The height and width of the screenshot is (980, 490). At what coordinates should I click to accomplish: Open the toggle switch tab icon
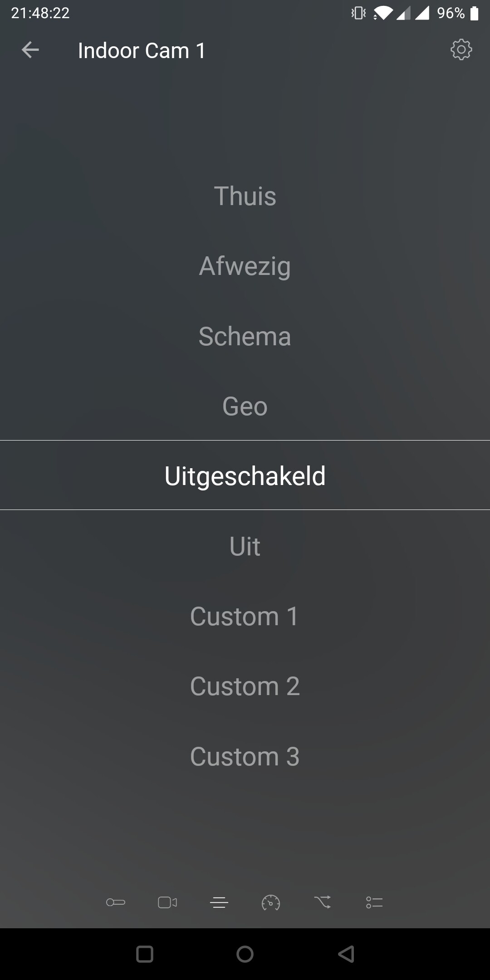coord(116,902)
